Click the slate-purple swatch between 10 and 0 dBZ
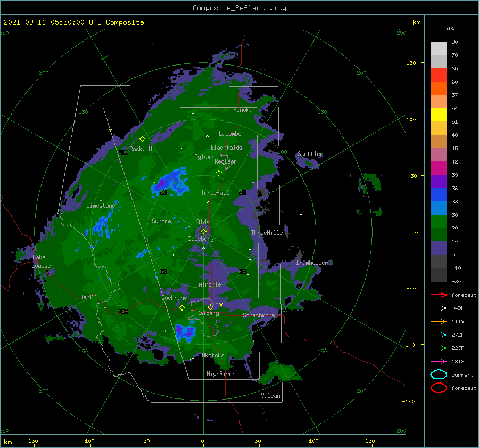This screenshot has width=479, height=448. [x=439, y=248]
